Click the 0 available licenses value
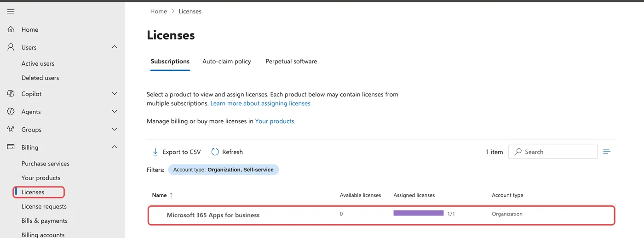The width and height of the screenshot is (644, 238). tap(341, 214)
